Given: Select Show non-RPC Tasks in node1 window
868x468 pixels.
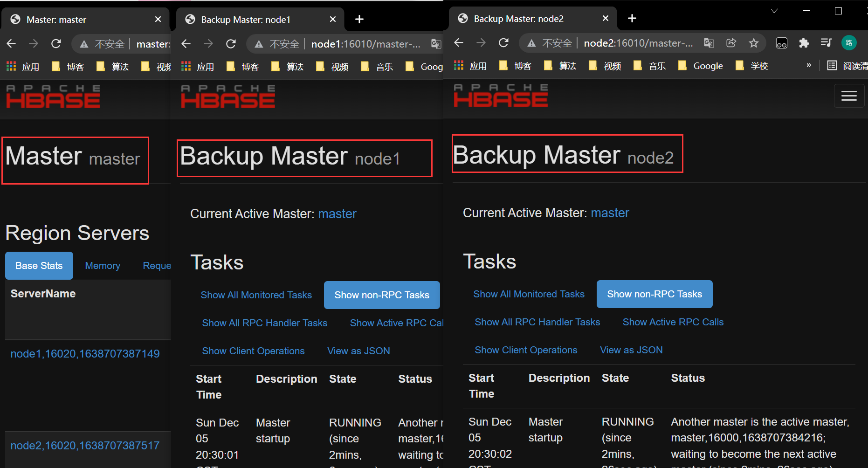Looking at the screenshot, I should point(382,295).
